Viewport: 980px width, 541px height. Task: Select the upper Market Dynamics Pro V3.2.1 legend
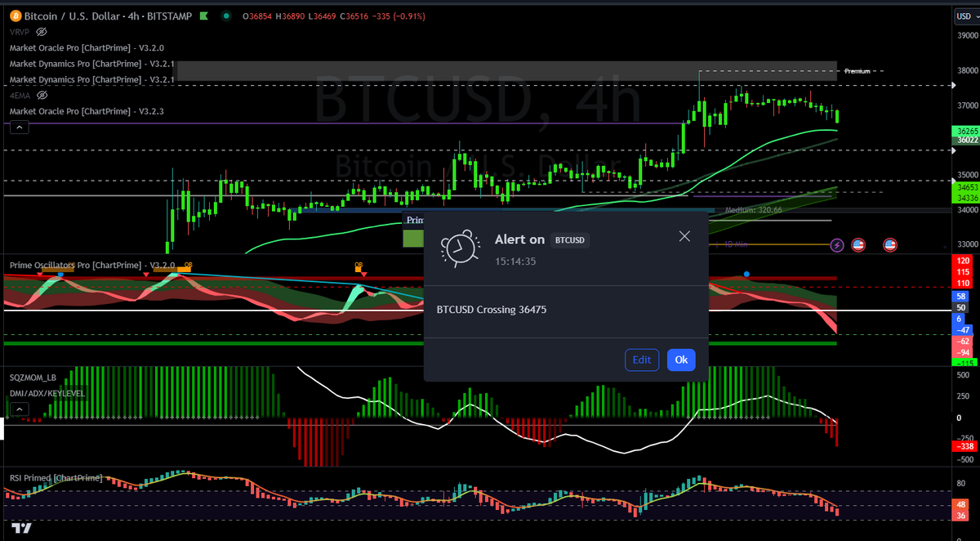92,64
